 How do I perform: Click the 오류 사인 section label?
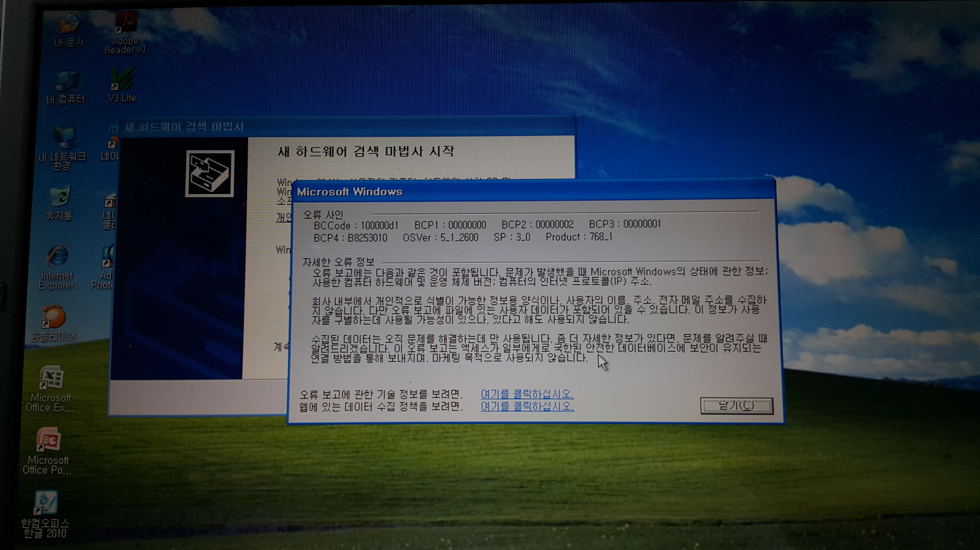point(323,215)
